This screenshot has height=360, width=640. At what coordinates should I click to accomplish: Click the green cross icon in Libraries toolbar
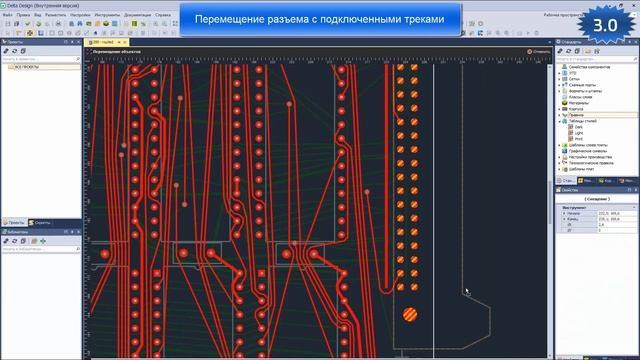[x=43, y=241]
